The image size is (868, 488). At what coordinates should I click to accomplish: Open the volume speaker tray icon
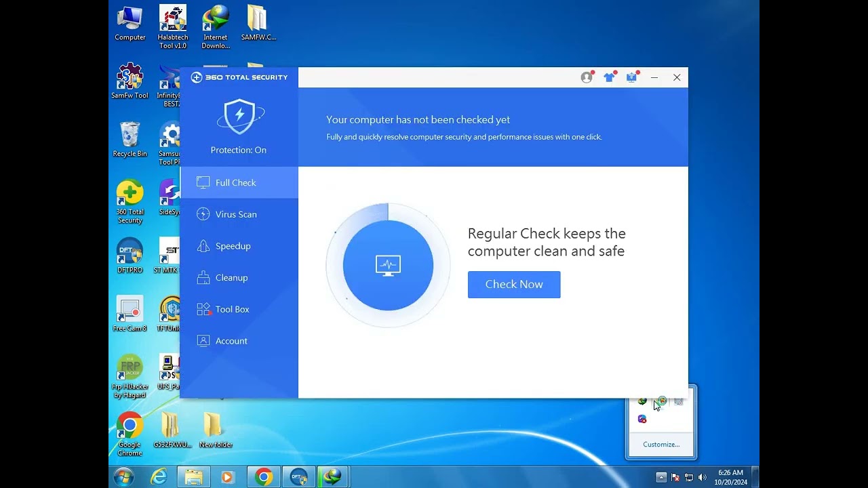[x=702, y=477]
